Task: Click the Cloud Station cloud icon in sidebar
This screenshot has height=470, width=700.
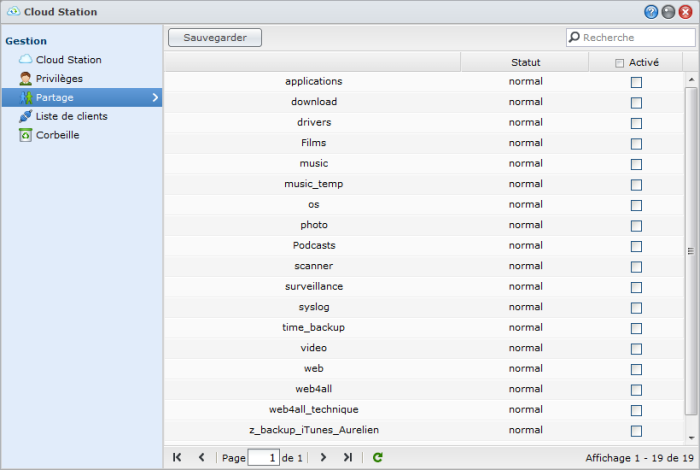Action: [25, 59]
